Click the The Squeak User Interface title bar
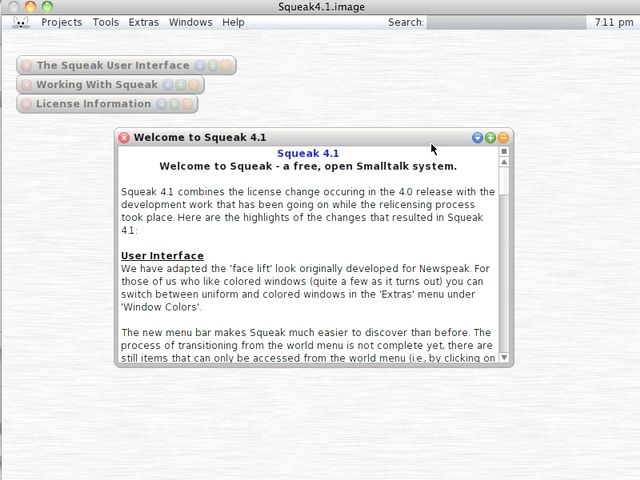The width and height of the screenshot is (640, 480). coord(126,65)
